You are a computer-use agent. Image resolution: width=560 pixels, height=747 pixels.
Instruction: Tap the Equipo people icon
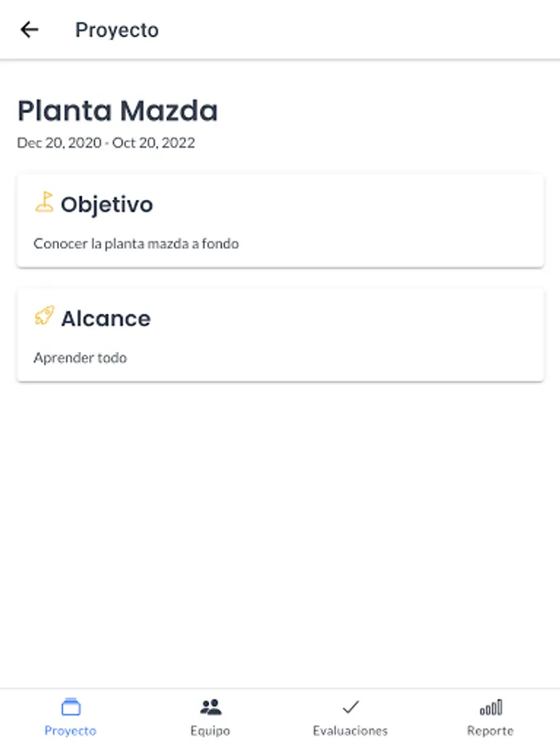click(x=211, y=707)
